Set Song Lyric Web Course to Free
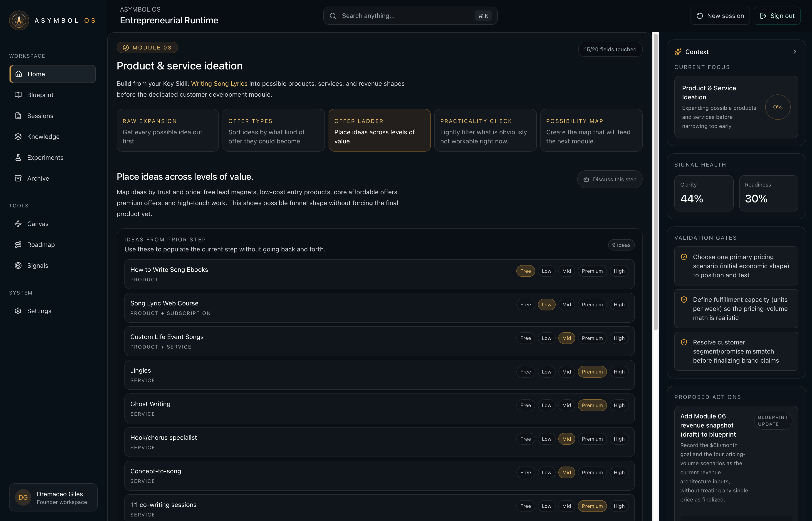 pyautogui.click(x=525, y=305)
